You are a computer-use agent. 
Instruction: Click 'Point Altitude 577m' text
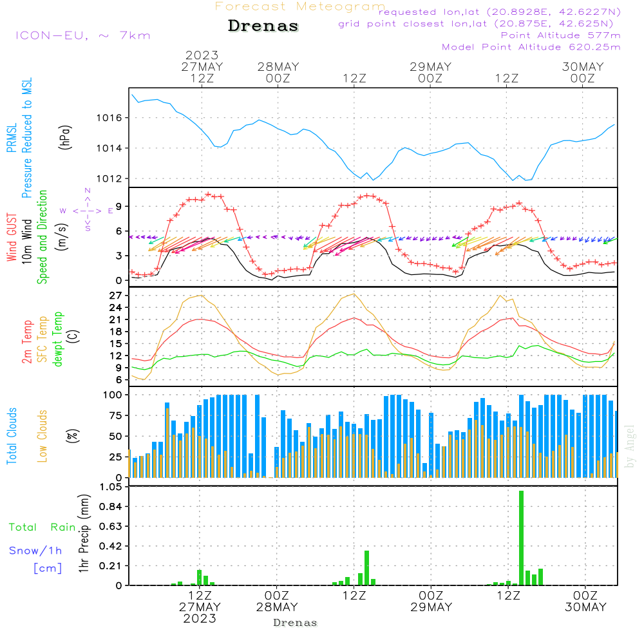[x=561, y=35]
